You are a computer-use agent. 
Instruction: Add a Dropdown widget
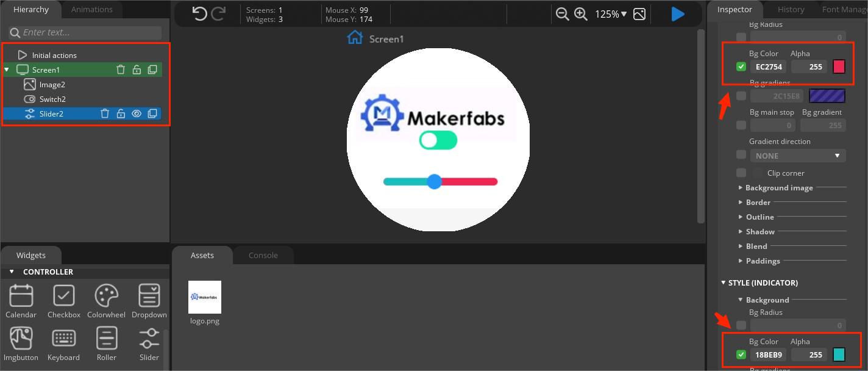tap(149, 301)
